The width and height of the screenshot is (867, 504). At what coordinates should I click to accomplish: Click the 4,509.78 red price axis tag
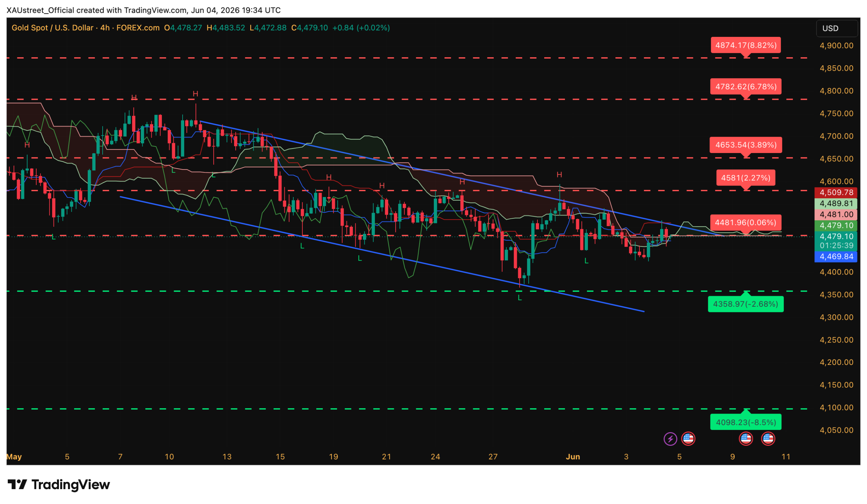(836, 193)
